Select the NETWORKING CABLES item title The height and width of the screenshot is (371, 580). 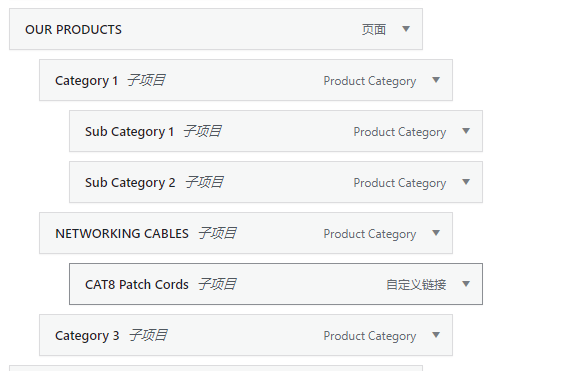122,234
